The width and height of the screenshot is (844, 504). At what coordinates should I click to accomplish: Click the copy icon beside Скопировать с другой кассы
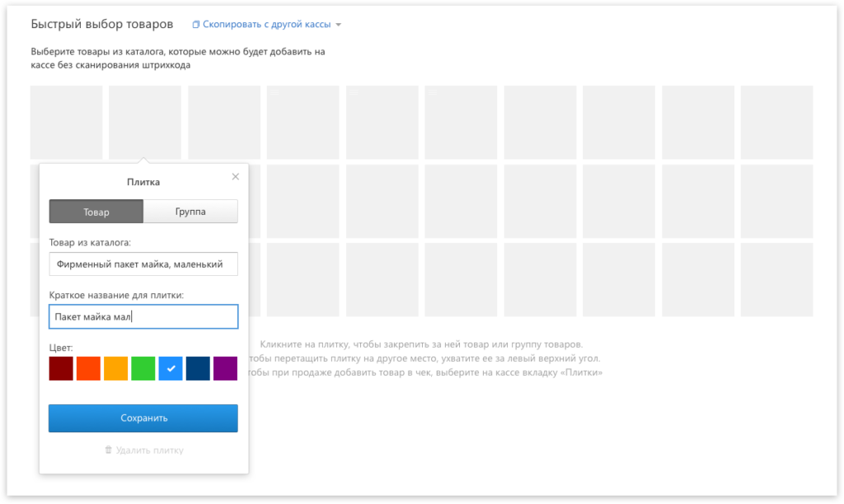coord(196,25)
